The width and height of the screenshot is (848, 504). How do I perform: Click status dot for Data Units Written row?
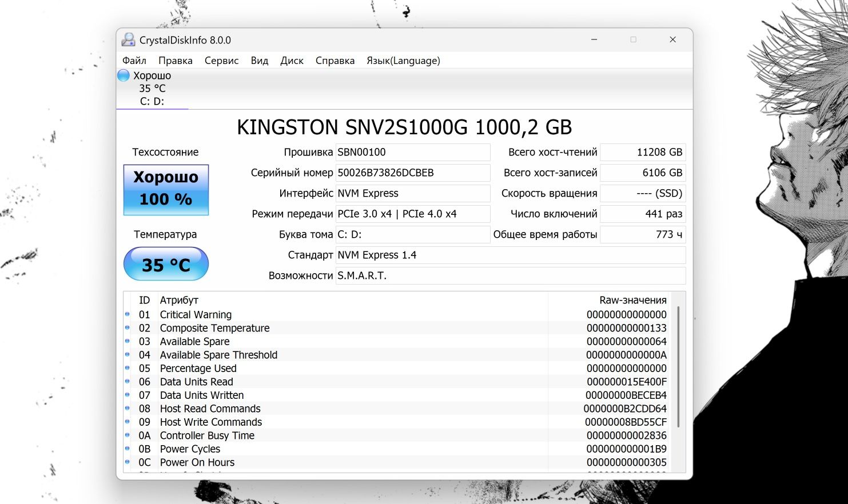click(x=128, y=395)
